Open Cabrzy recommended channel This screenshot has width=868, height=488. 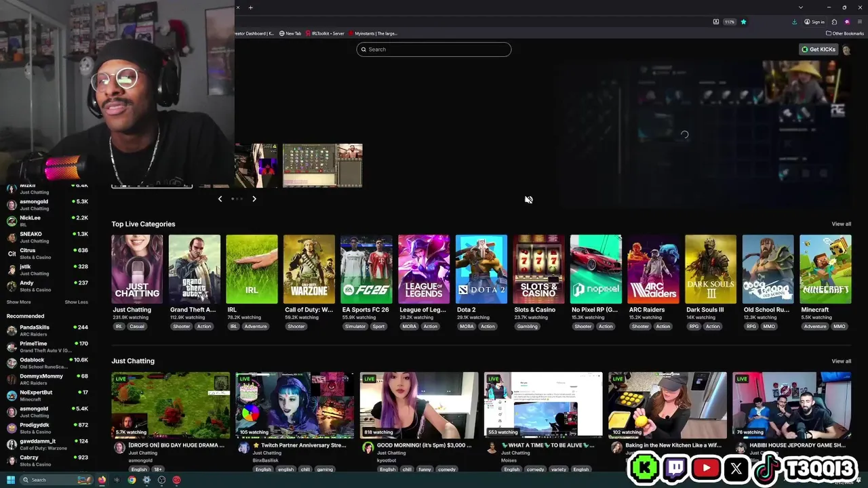coord(47,460)
